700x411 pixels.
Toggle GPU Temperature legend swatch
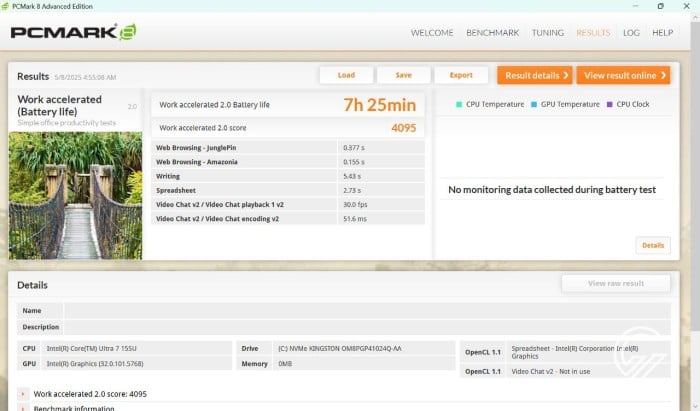(x=534, y=104)
